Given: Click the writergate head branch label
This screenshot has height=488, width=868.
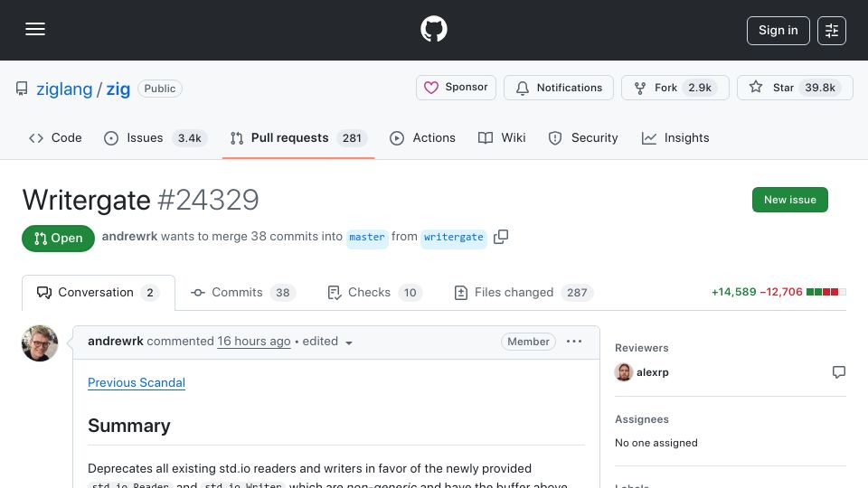Looking at the screenshot, I should coord(453,238).
